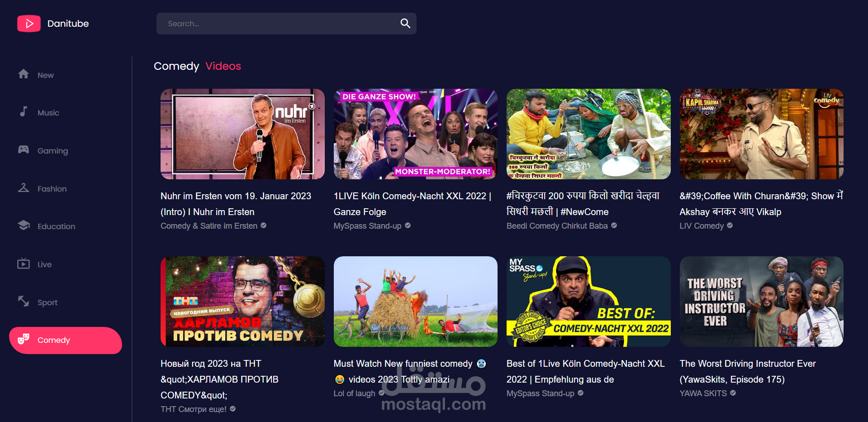The height and width of the screenshot is (422, 868).
Task: Click the hanger icon for Fashion
Action: click(x=24, y=187)
